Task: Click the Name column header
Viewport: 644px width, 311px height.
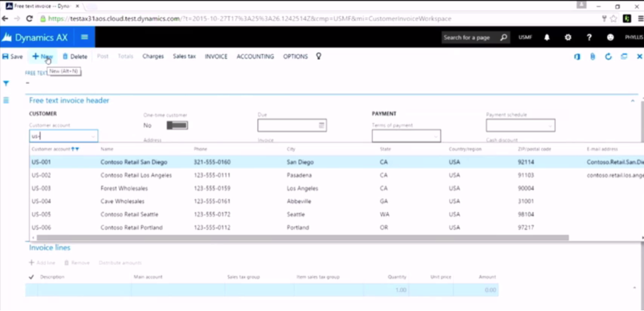Action: click(x=107, y=149)
